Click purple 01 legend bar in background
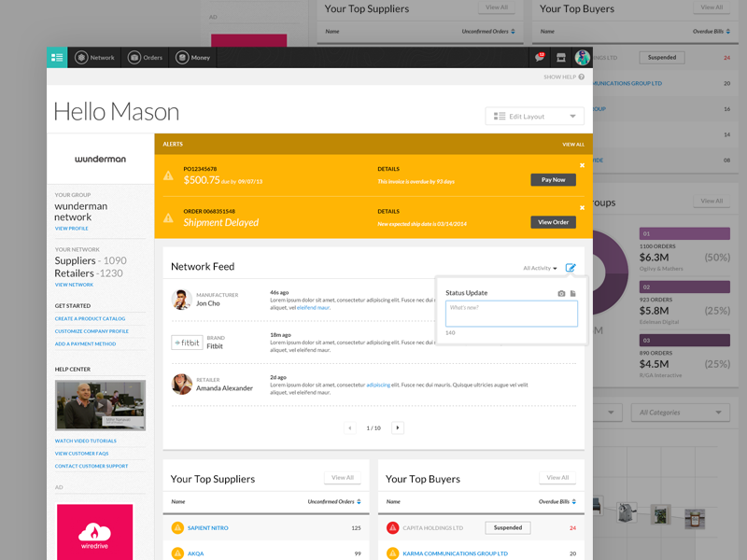Screen dimensions: 747x560 [684, 233]
